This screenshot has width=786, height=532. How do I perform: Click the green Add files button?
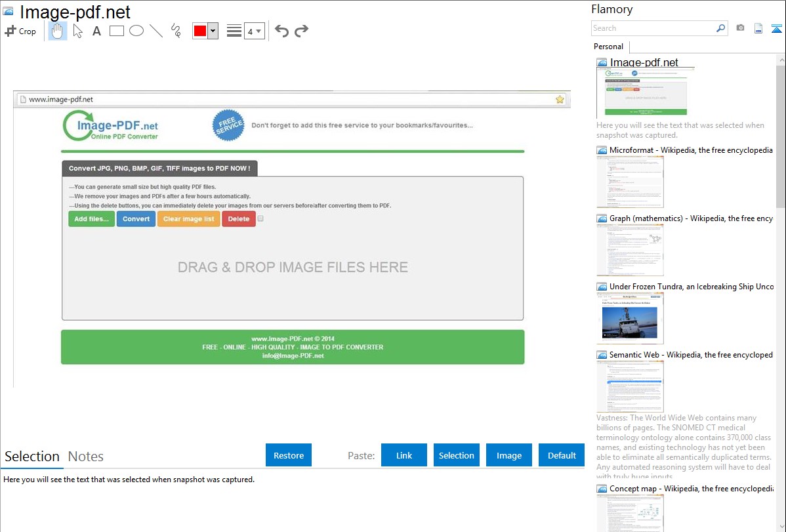91,218
